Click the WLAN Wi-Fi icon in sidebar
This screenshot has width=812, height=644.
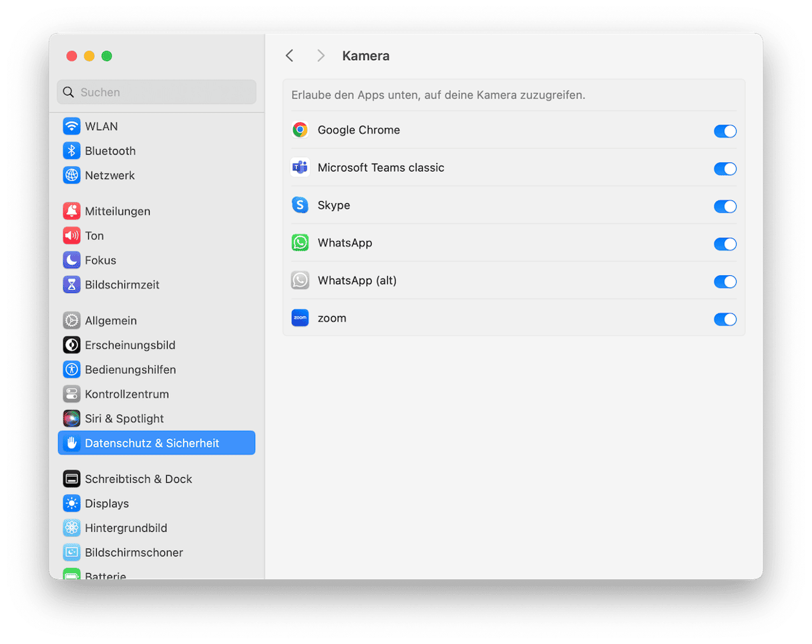tap(71, 126)
